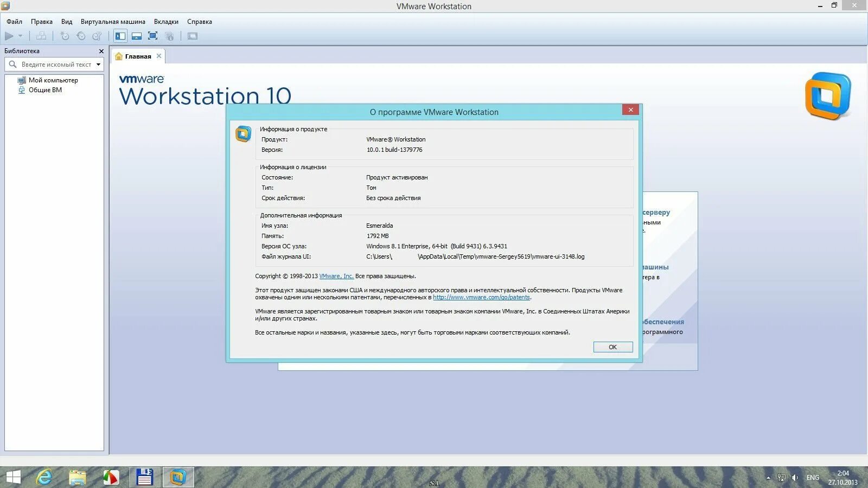Click the Workstation 10 heading on home page
This screenshot has width=868, height=488.
click(205, 95)
